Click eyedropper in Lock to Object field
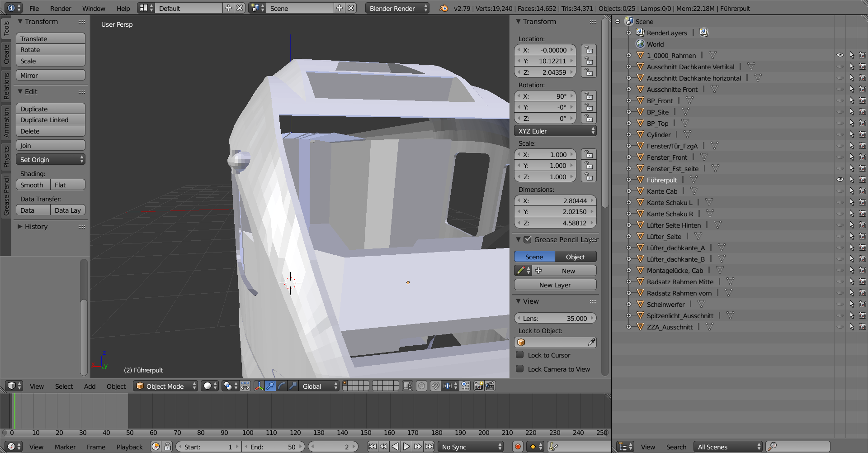The height and width of the screenshot is (453, 868). [x=591, y=343]
